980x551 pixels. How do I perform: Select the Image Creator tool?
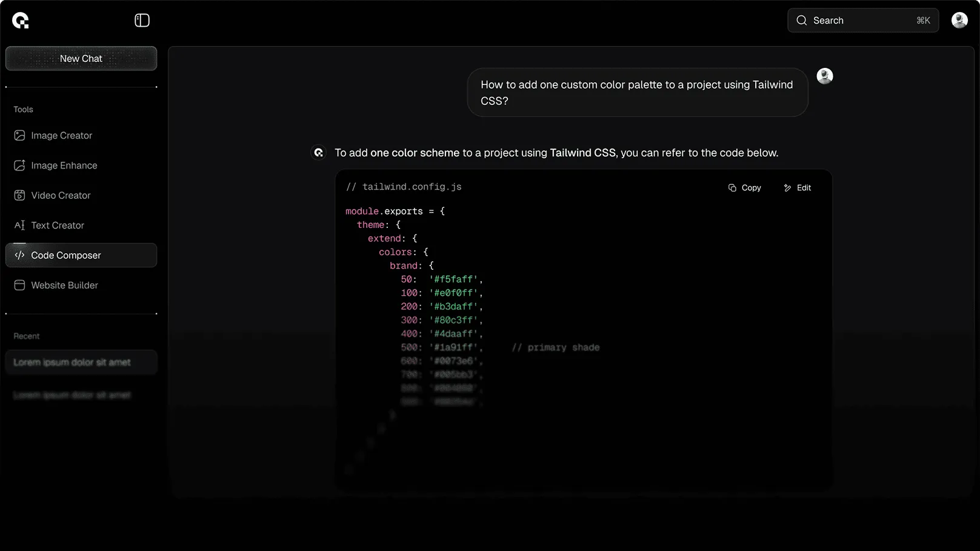[62, 135]
